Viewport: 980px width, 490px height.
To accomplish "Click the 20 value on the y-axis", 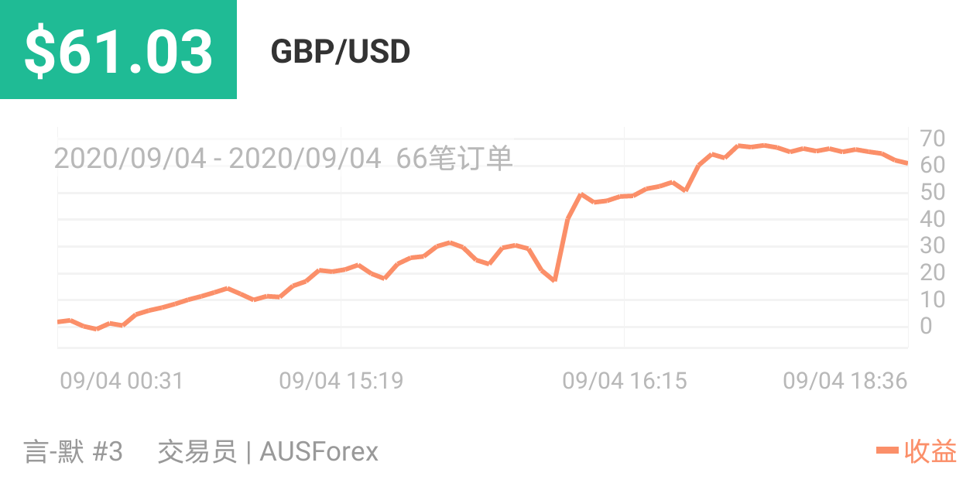I will (932, 273).
